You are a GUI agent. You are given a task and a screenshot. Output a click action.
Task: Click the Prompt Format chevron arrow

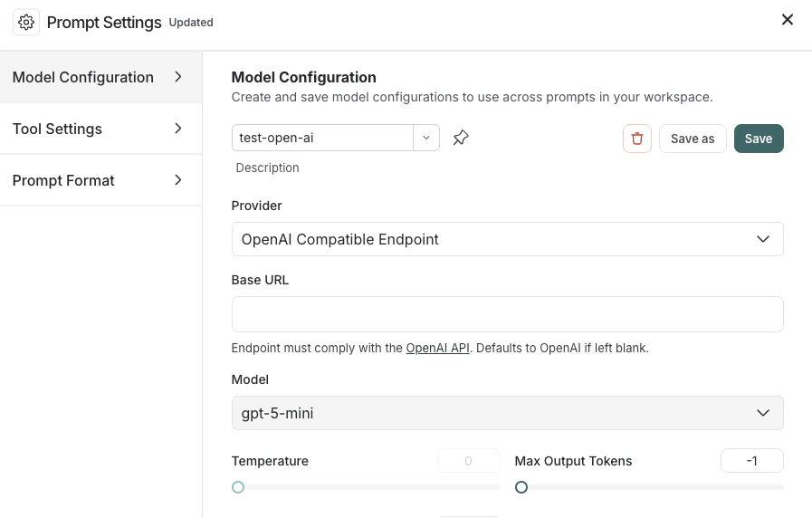coord(178,180)
